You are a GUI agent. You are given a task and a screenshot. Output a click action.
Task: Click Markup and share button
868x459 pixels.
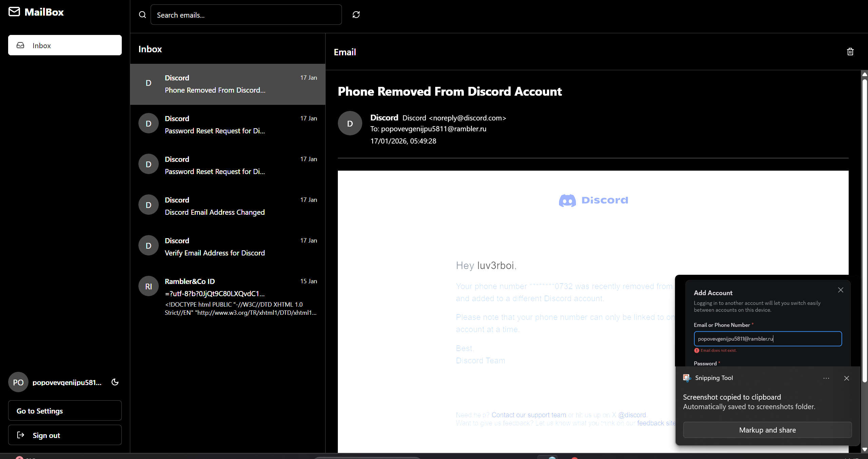[x=767, y=430]
